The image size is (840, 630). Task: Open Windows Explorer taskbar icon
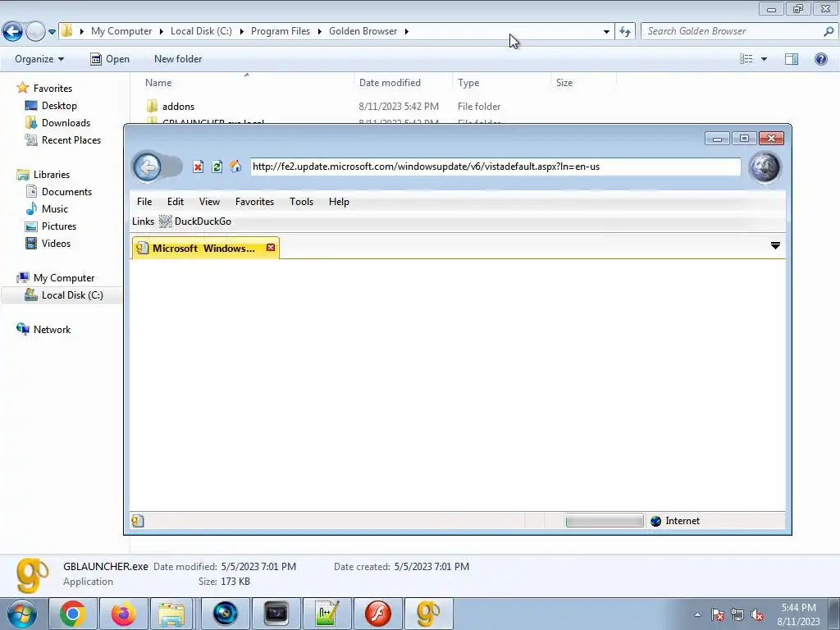pos(171,614)
